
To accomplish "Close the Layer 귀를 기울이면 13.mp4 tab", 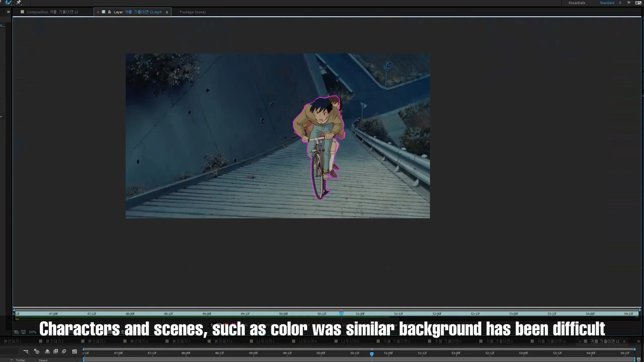I will pyautogui.click(x=98, y=12).
